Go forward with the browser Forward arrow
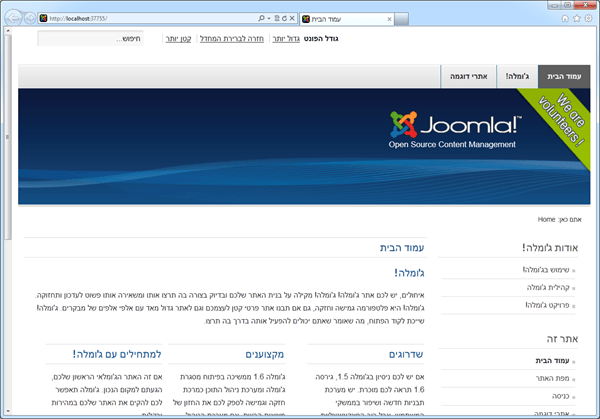Viewport: 600px width, 419px height. (29, 18)
